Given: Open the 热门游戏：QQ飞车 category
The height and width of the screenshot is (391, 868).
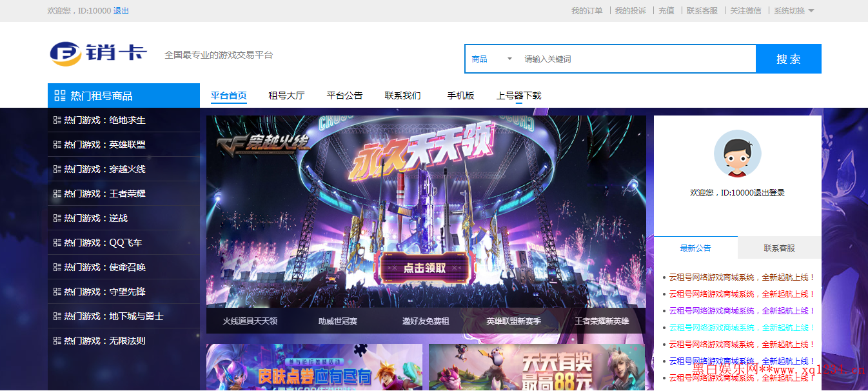Looking at the screenshot, I should click(124, 243).
